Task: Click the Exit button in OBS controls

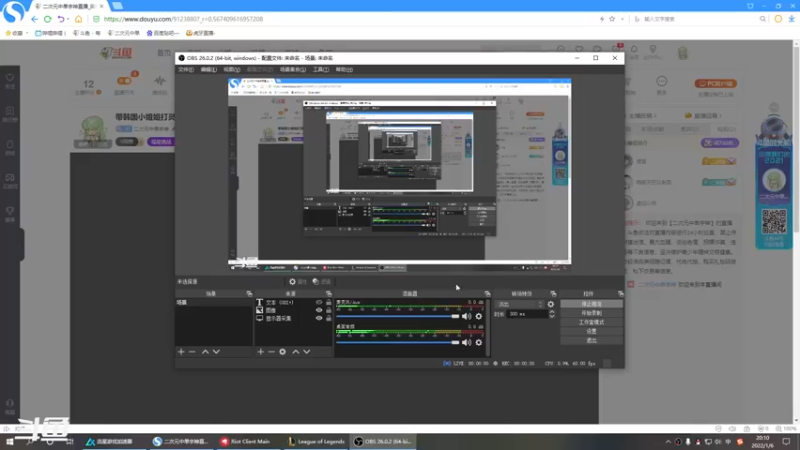Action: (x=591, y=340)
